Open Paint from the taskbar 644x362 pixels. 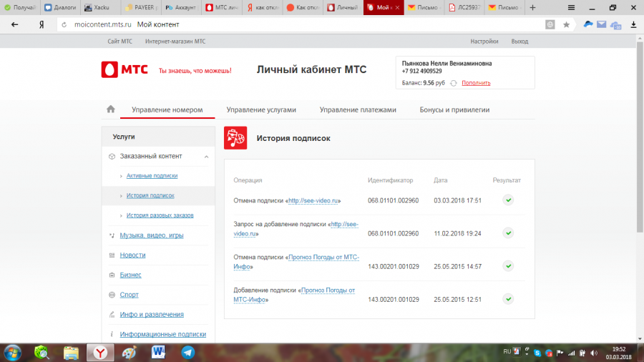pyautogui.click(x=129, y=353)
